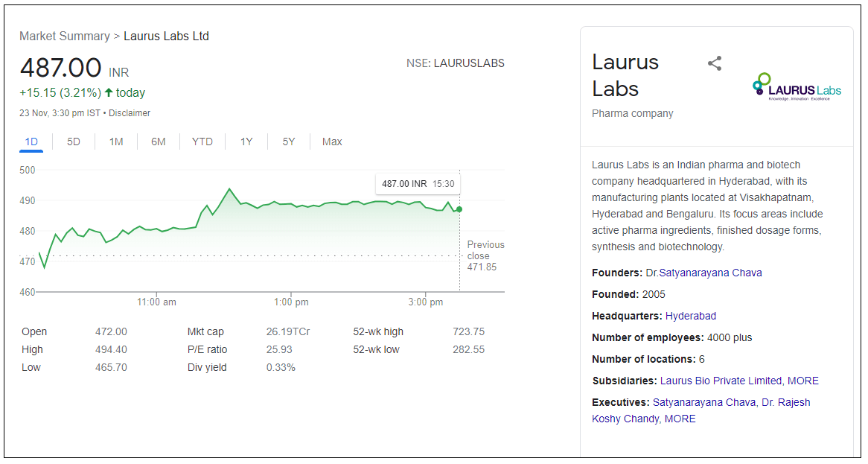Select the 1D chart range tab
This screenshot has width=868, height=464.
tap(31, 142)
